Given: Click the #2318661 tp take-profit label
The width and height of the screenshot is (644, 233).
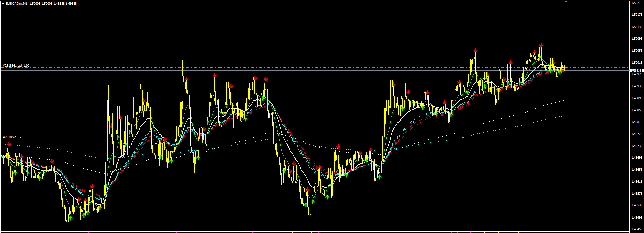Looking at the screenshot, I should [12, 137].
